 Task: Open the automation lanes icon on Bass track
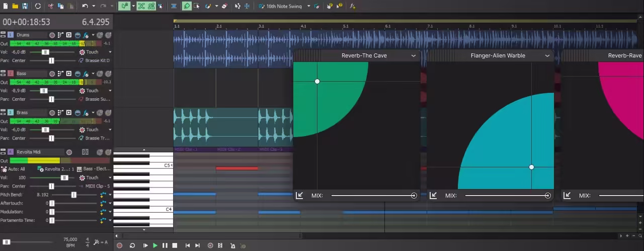(x=60, y=74)
